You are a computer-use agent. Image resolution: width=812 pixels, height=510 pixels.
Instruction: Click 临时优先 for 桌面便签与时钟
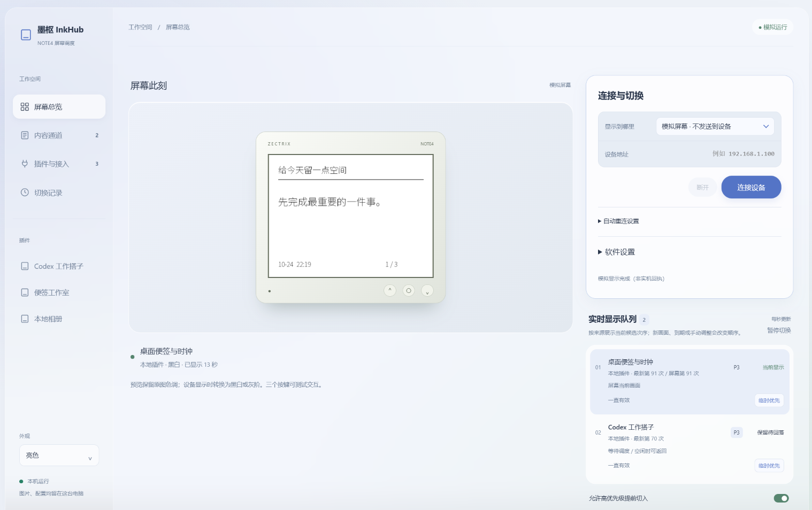pos(769,400)
